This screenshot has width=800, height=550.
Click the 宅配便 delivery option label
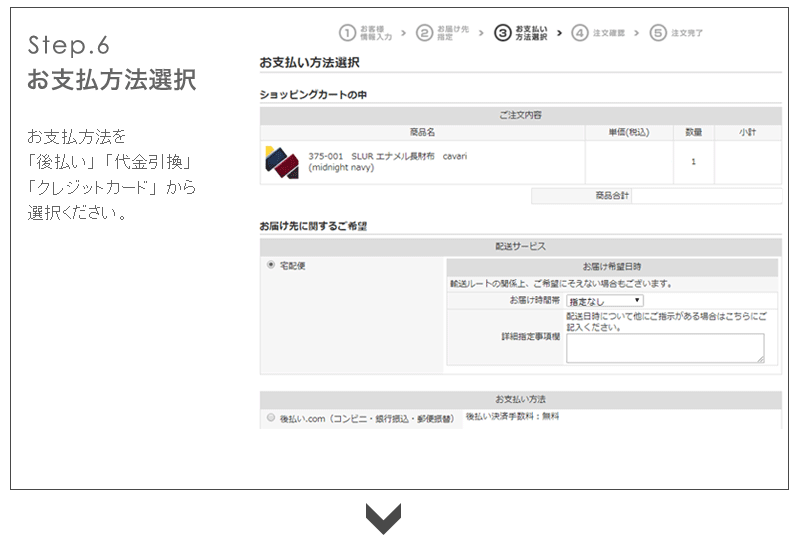click(294, 266)
